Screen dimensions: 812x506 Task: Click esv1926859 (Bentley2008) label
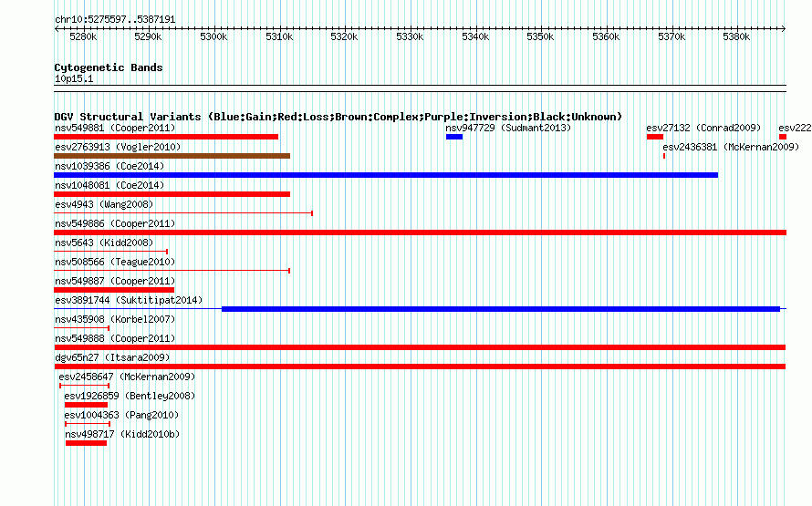pyautogui.click(x=130, y=396)
